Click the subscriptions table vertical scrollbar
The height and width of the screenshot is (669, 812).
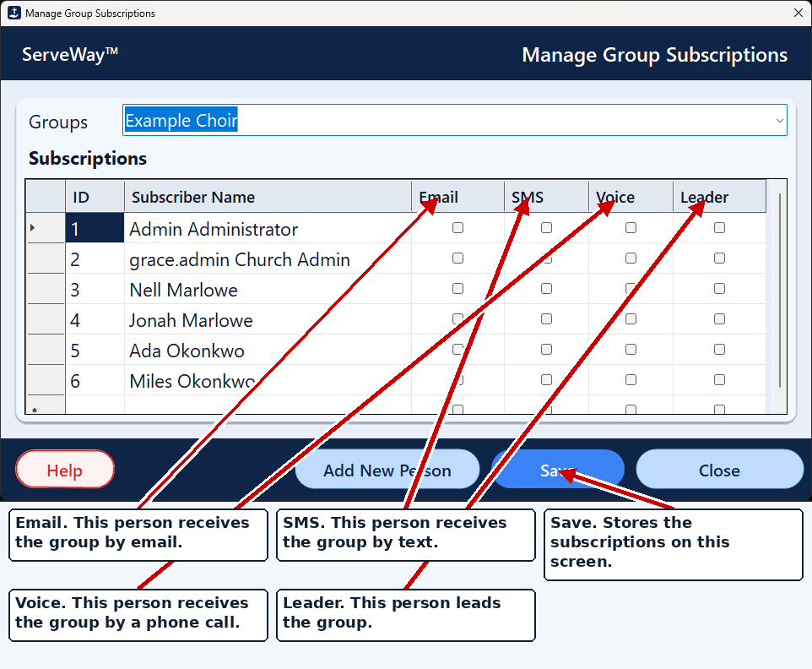(x=779, y=291)
